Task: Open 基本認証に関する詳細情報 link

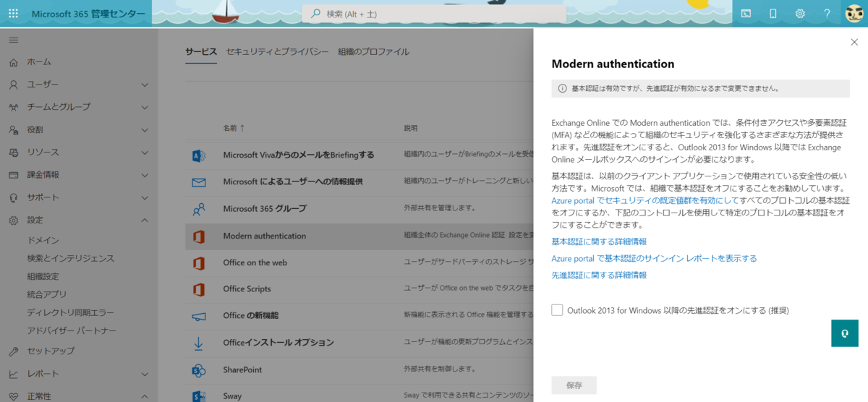Action: 599,241
